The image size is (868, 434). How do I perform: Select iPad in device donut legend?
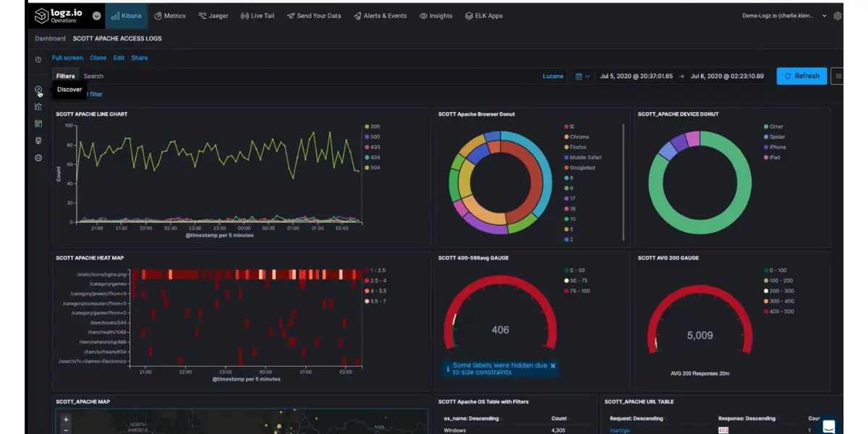tap(773, 157)
